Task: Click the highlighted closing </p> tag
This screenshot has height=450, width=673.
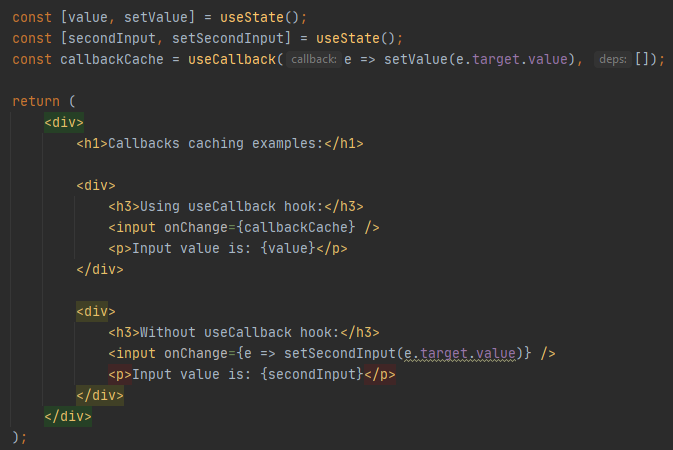Action: coord(379,374)
